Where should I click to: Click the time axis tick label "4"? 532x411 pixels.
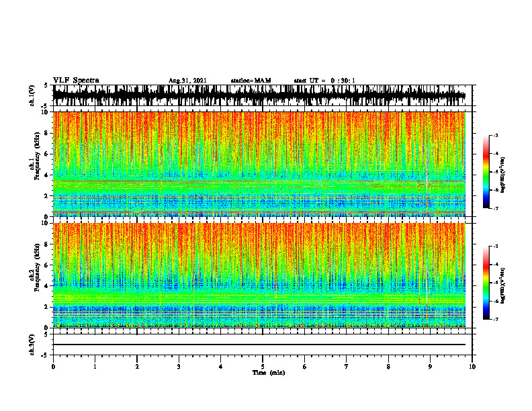(220, 367)
